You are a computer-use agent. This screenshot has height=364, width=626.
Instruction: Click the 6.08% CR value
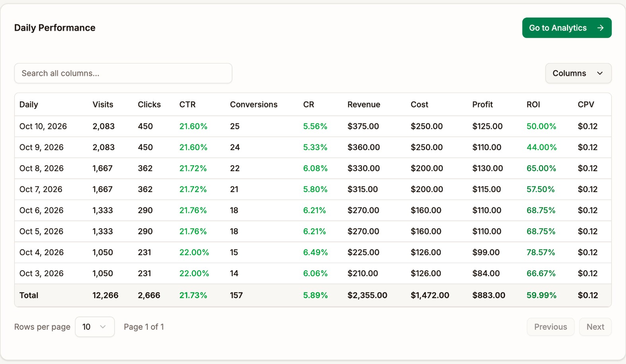[x=315, y=168]
